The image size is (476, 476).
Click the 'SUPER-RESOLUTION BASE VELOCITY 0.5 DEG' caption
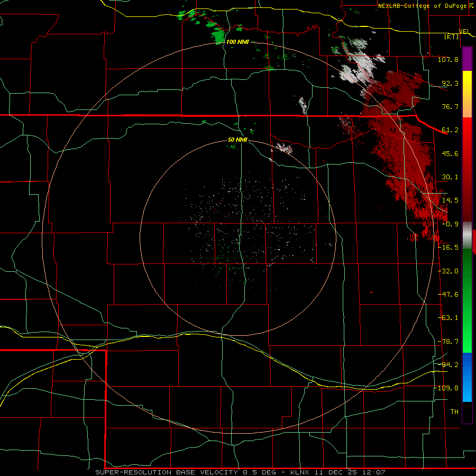point(186,472)
